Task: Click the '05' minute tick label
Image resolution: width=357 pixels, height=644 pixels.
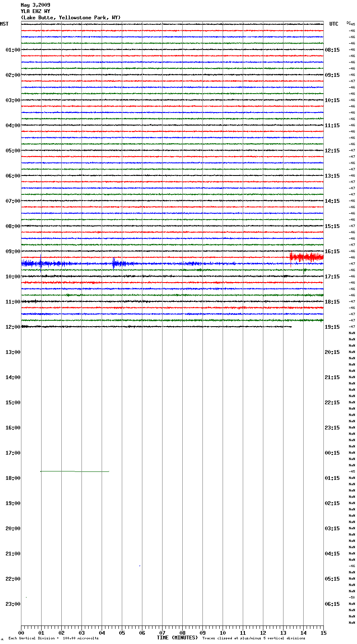Action: click(122, 633)
